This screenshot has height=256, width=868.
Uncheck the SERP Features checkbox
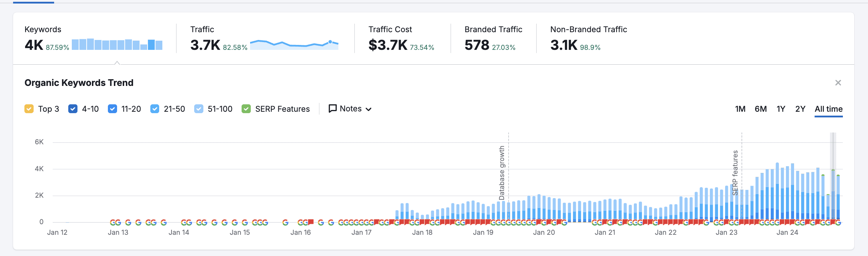click(246, 109)
